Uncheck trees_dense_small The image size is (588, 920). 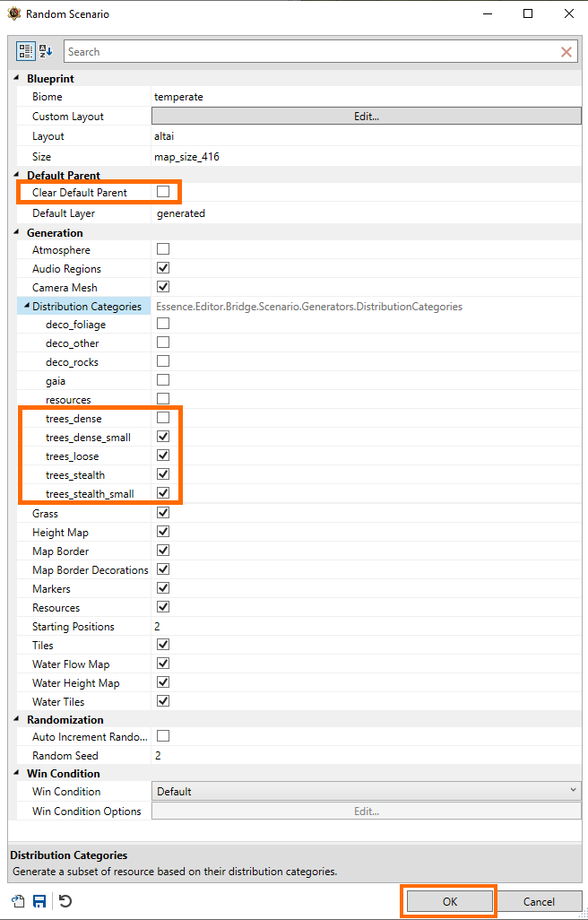click(x=163, y=436)
